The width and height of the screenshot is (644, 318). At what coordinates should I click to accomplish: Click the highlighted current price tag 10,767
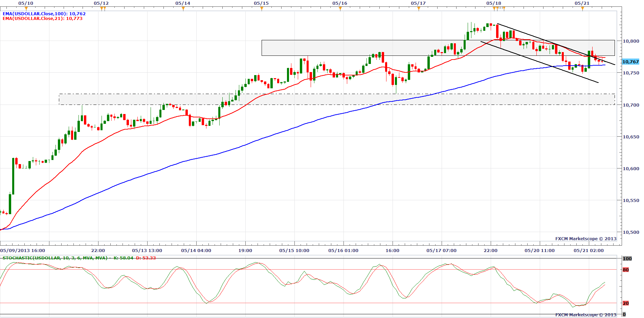coord(630,62)
